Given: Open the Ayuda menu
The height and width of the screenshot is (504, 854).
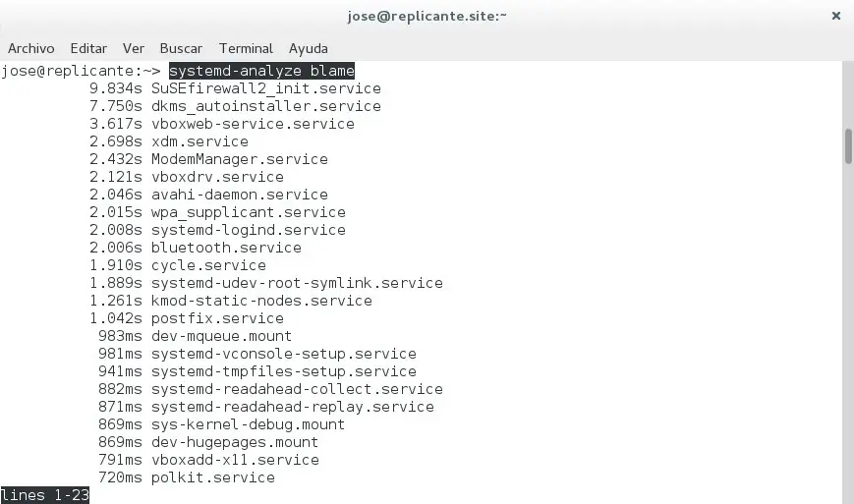Looking at the screenshot, I should [x=309, y=48].
